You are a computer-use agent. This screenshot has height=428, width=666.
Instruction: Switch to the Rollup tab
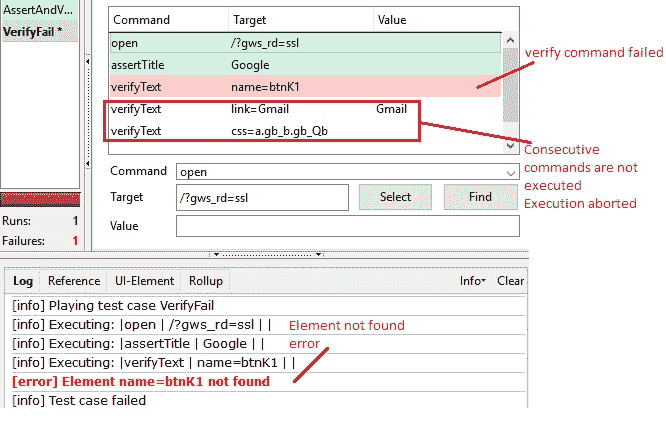click(206, 281)
